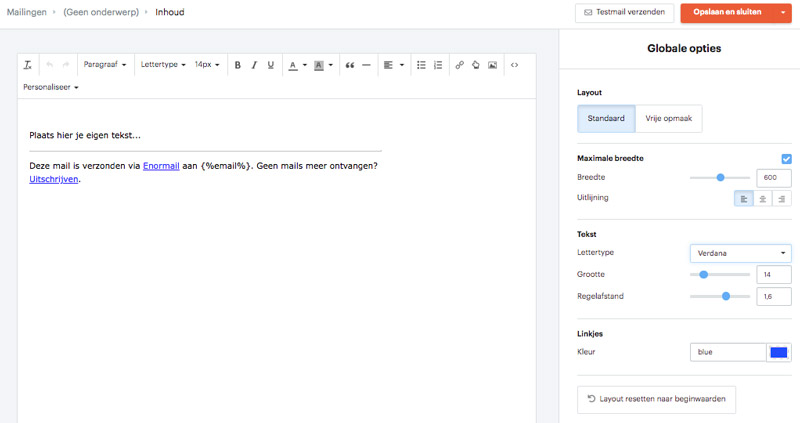Click the Testmail verzenden button

[625, 13]
